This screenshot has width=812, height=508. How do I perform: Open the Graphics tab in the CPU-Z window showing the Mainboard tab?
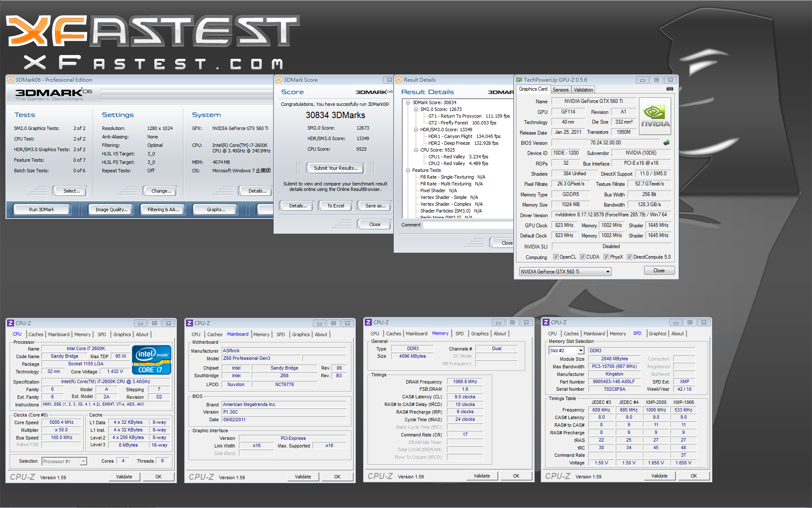(301, 334)
